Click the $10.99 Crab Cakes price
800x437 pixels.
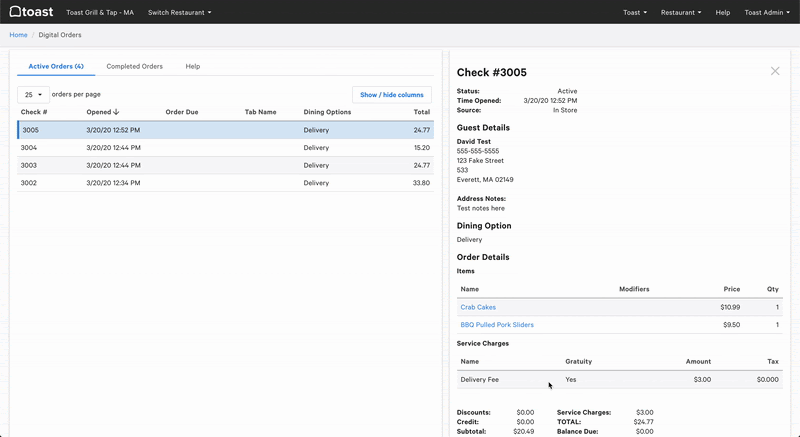coord(730,307)
